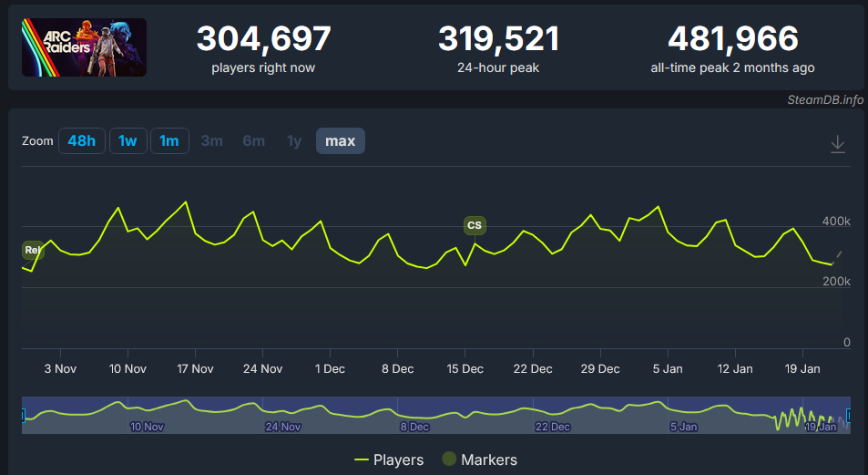Click the 1 Dec axis label
868x475 pixels.
coord(330,368)
